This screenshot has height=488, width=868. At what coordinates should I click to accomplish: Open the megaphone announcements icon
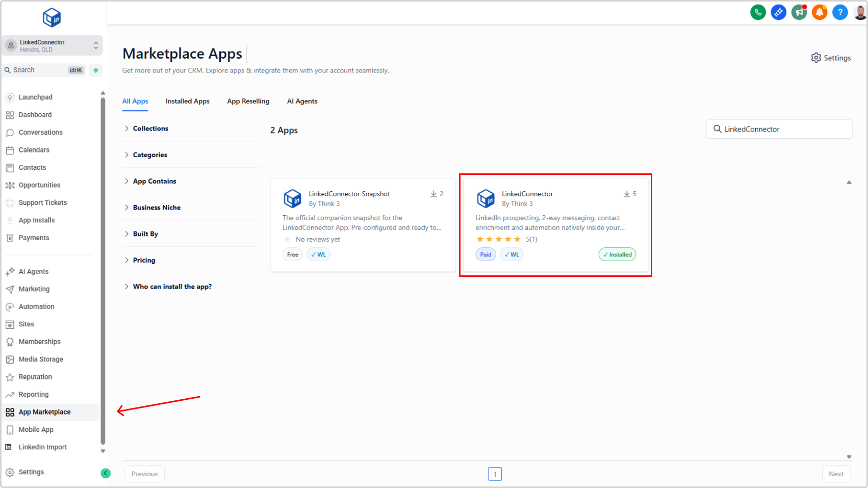point(799,12)
